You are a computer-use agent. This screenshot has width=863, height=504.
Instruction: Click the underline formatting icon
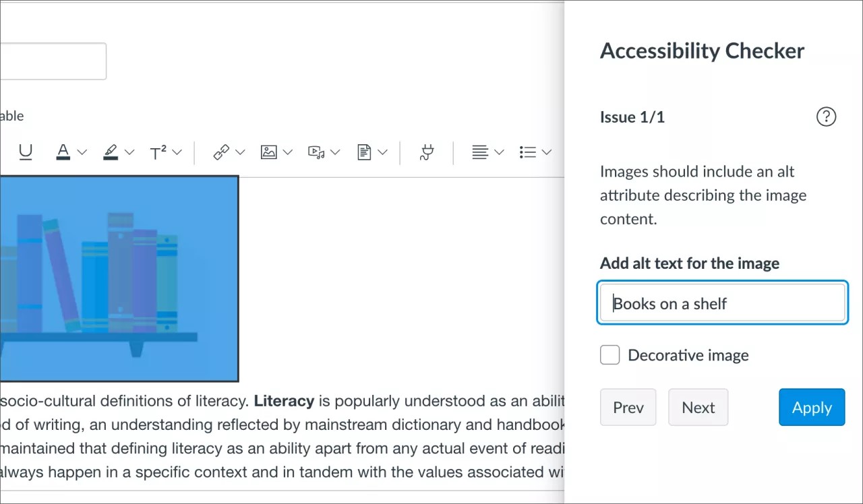[26, 152]
